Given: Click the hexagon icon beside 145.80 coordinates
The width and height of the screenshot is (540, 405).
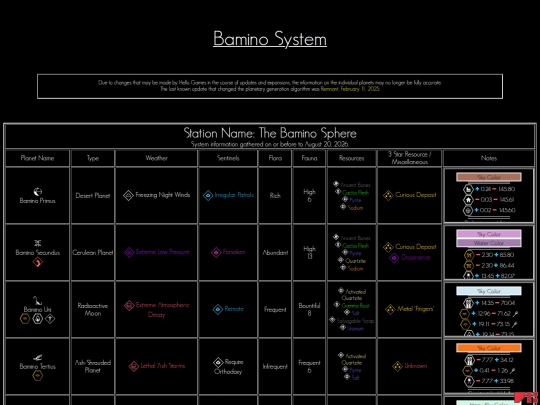Looking at the screenshot, I should click(x=468, y=189).
